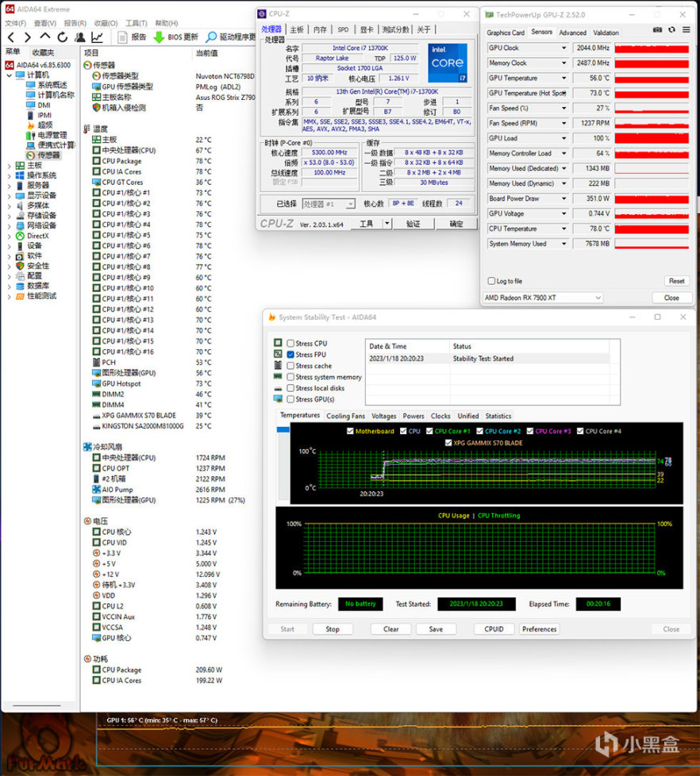
Task: Click the blue slider left of temperature graph
Action: (283, 429)
